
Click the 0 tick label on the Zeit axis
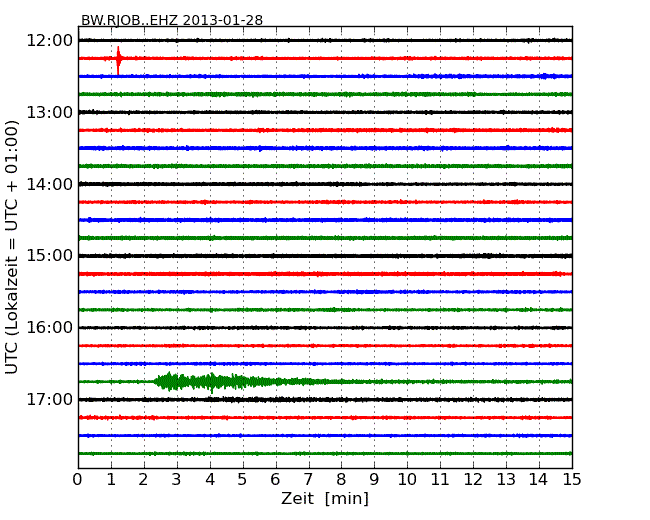tap(78, 480)
